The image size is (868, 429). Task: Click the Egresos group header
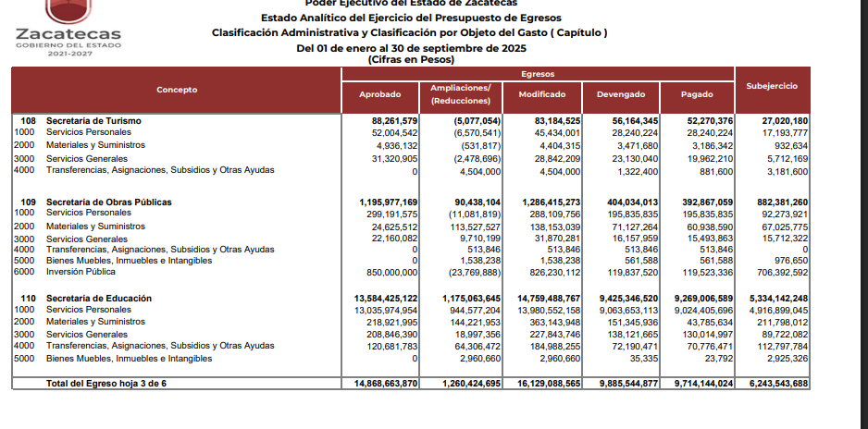(538, 73)
